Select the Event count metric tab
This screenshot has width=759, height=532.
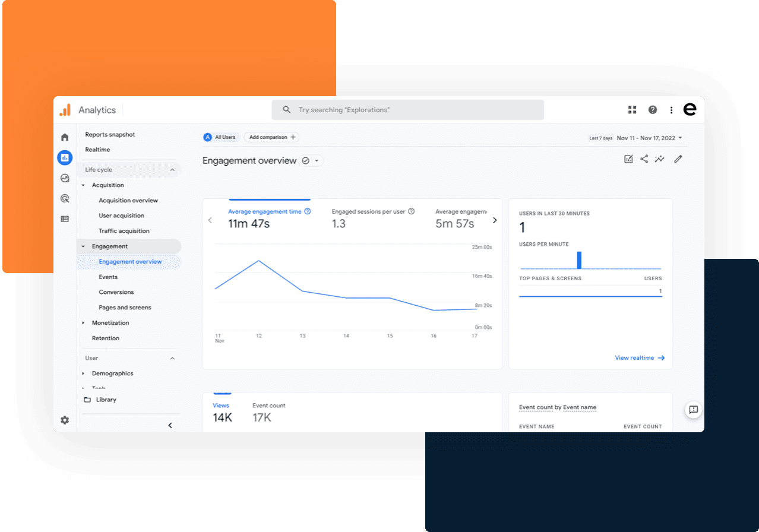tap(269, 412)
